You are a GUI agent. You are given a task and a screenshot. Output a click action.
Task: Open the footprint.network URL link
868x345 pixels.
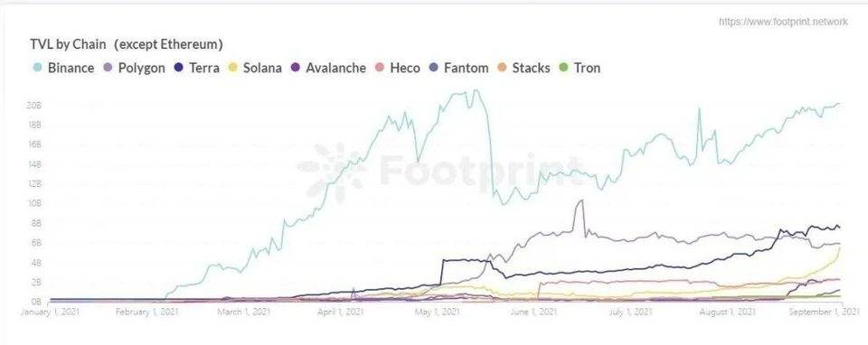click(783, 22)
